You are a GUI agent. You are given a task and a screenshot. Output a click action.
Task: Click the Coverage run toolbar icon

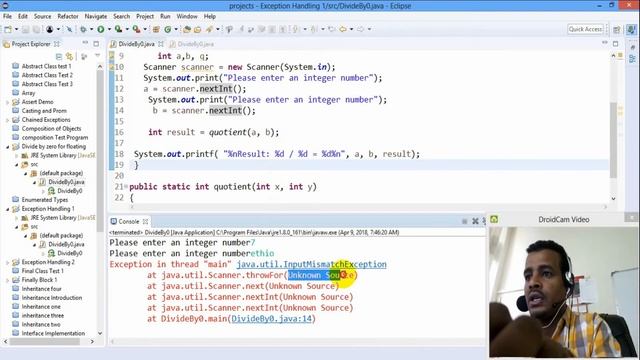tap(118, 29)
